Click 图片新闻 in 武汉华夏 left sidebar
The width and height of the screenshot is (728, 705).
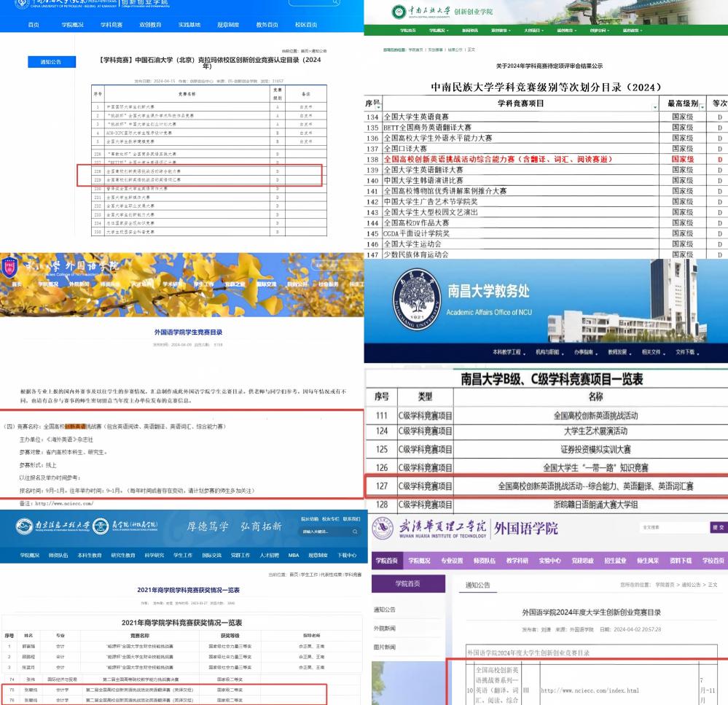[385, 647]
